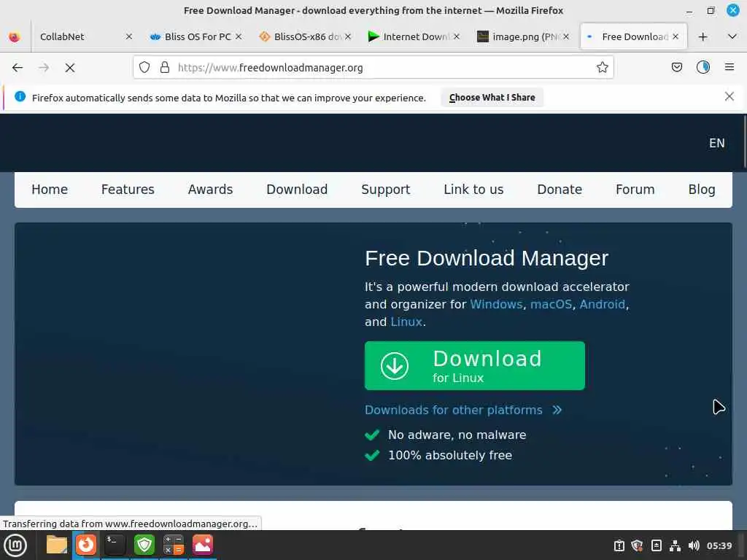Image resolution: width=747 pixels, height=560 pixels.
Task: Close the image.png tab
Action: tap(566, 36)
